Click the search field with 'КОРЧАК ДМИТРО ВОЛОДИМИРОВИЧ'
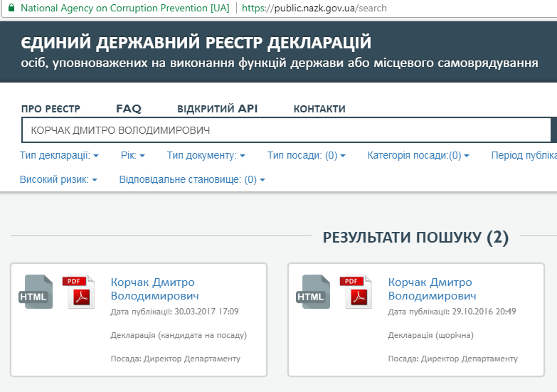Viewport: 557px width, 392px height. click(x=285, y=131)
